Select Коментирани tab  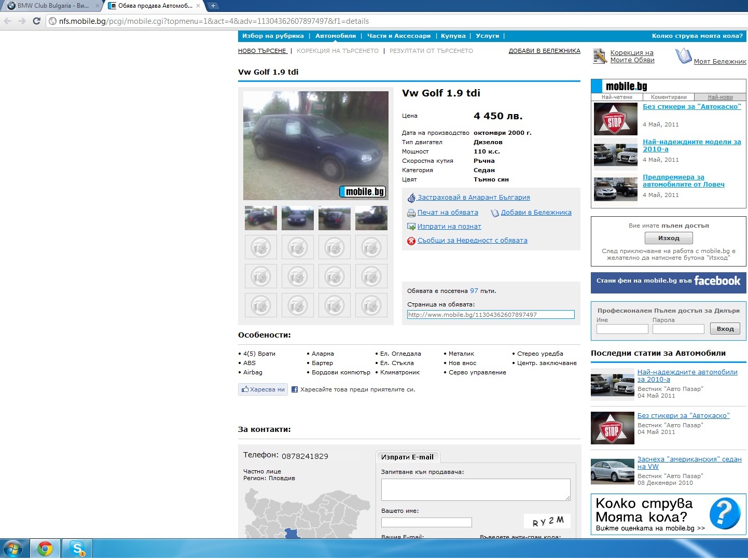[669, 97]
